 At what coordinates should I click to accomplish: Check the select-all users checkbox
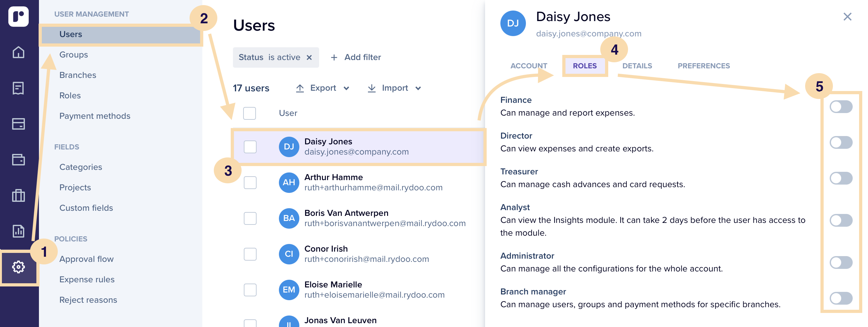tap(249, 113)
